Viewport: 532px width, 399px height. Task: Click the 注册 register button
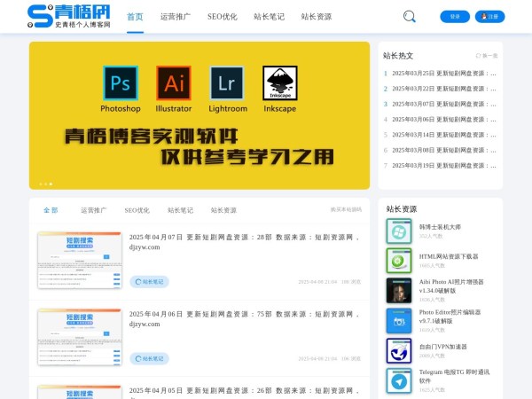tap(489, 16)
